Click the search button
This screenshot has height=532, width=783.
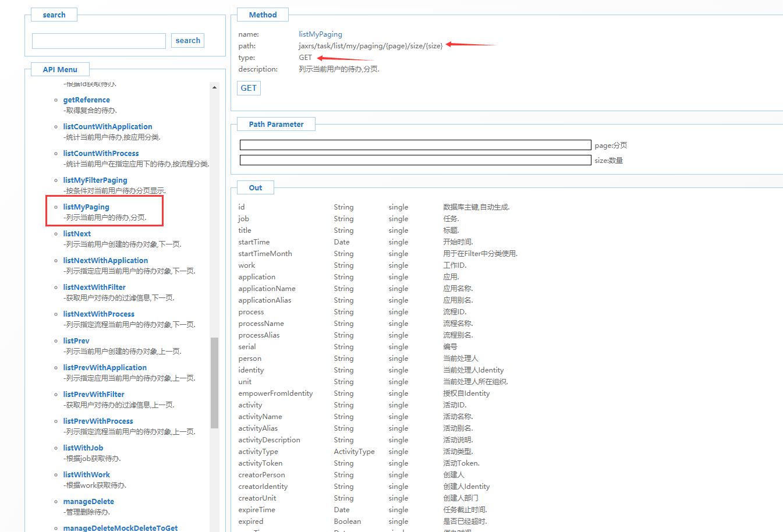point(187,40)
